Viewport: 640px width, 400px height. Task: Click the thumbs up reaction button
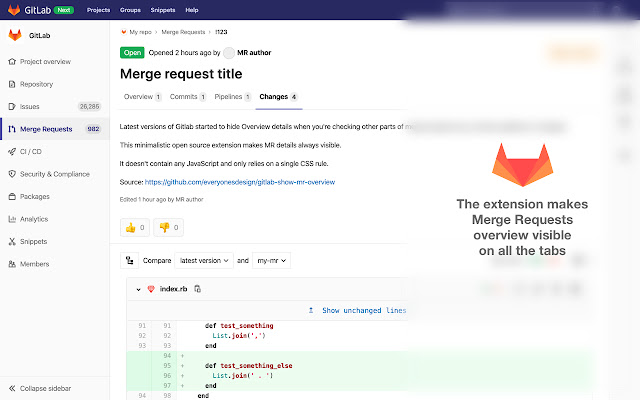(135, 227)
